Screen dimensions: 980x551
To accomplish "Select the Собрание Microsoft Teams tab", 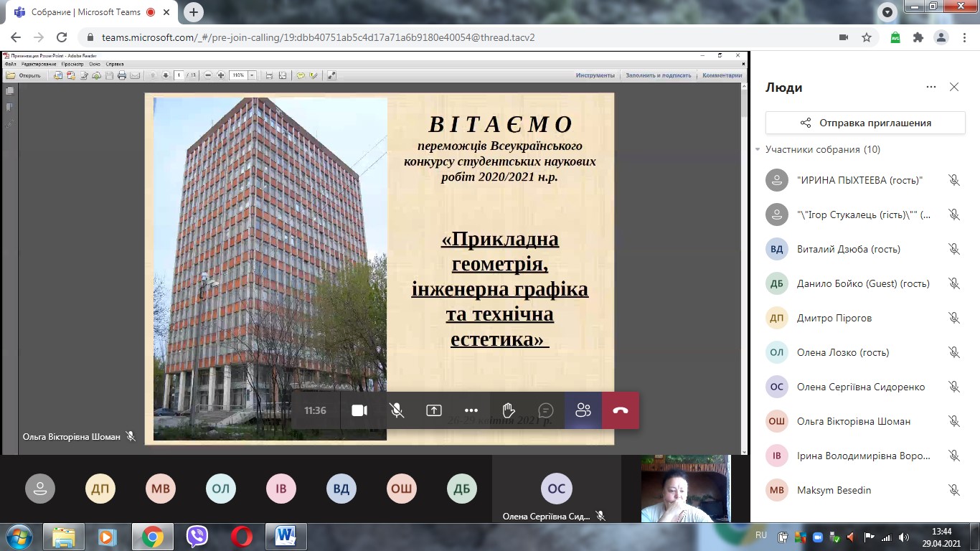I will pos(86,12).
